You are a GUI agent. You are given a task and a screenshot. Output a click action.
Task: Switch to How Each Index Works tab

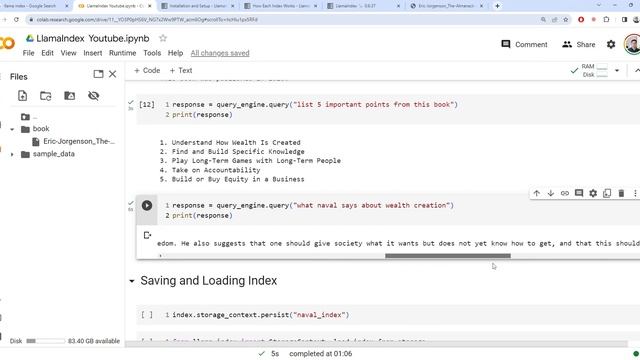(x=281, y=6)
